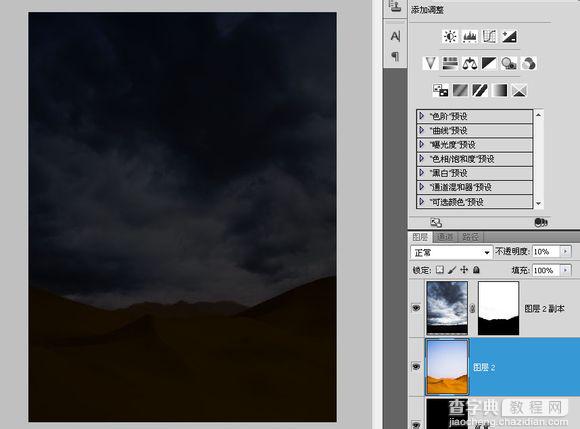
Task: Switch to the 路径 tab
Action: [x=470, y=237]
